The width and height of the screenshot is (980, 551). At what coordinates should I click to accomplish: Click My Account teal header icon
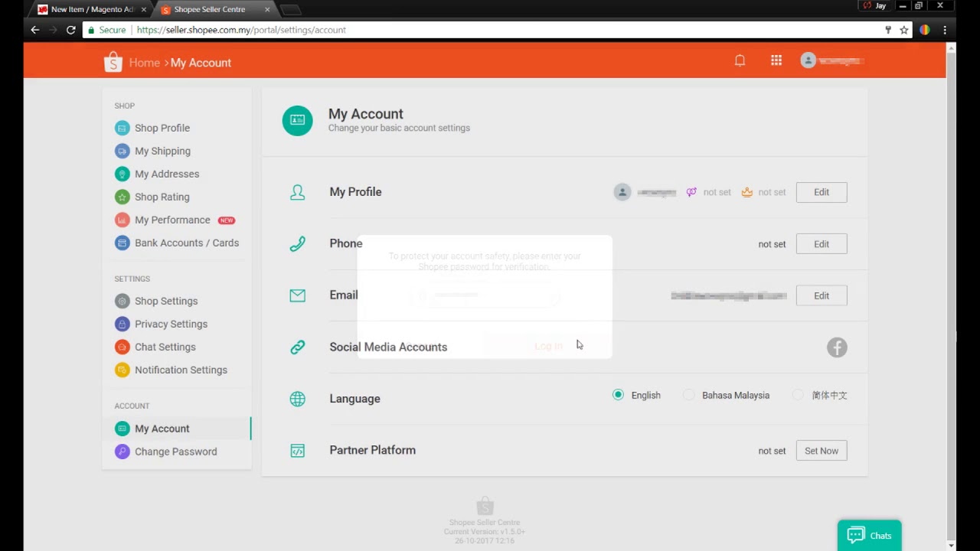click(297, 121)
